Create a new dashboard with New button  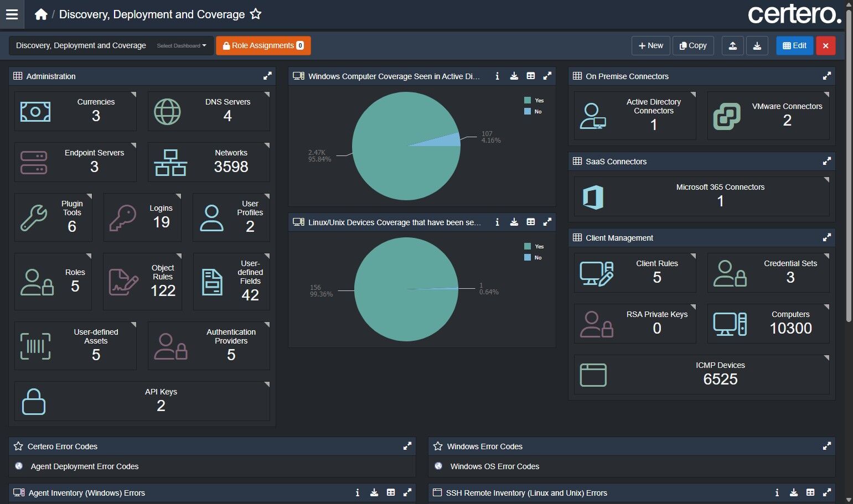(650, 46)
